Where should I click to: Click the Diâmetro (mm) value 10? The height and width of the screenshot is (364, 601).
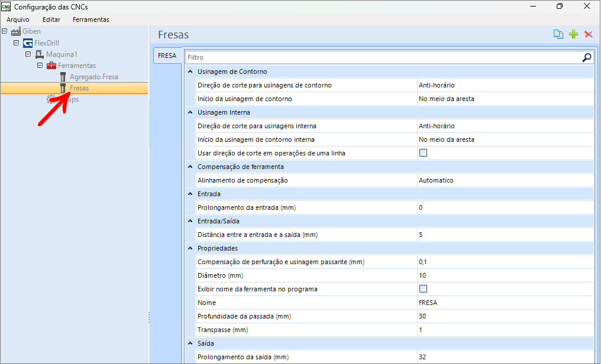pyautogui.click(x=504, y=275)
